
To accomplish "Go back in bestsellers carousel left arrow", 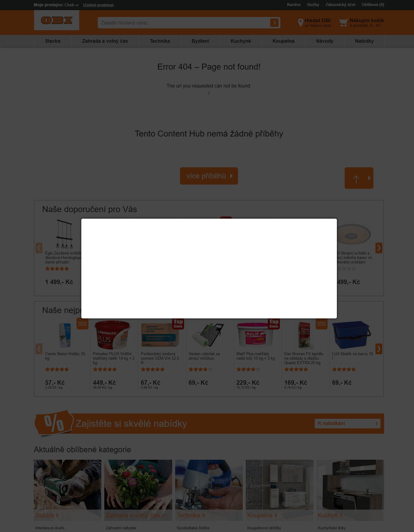I will tap(39, 349).
